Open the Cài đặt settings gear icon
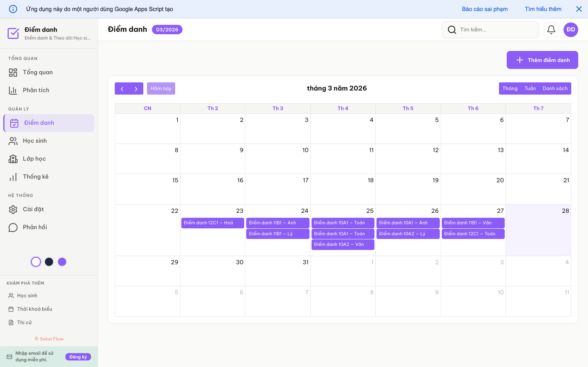Screen dimensions: 588x367 [13, 209]
